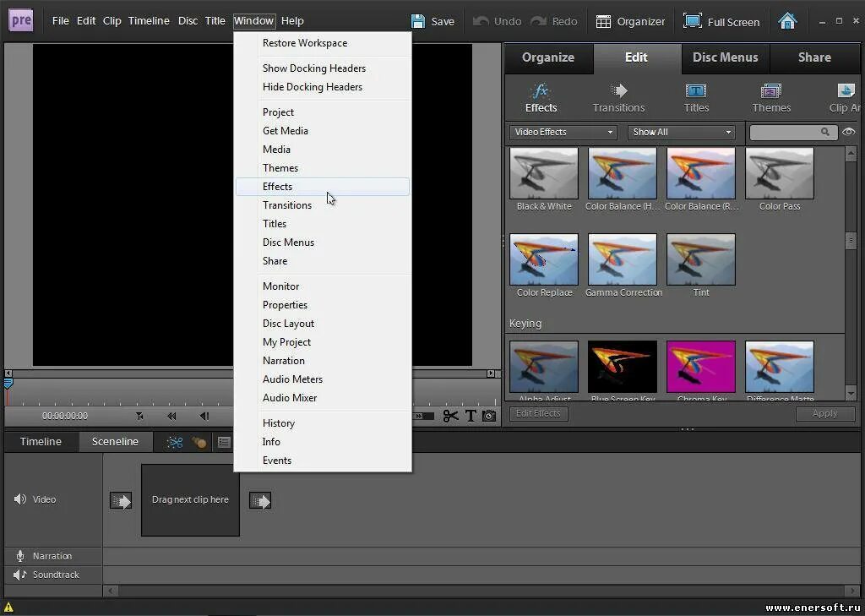Click the effects panel vertical scrollbar
The image size is (865, 616).
click(x=850, y=273)
